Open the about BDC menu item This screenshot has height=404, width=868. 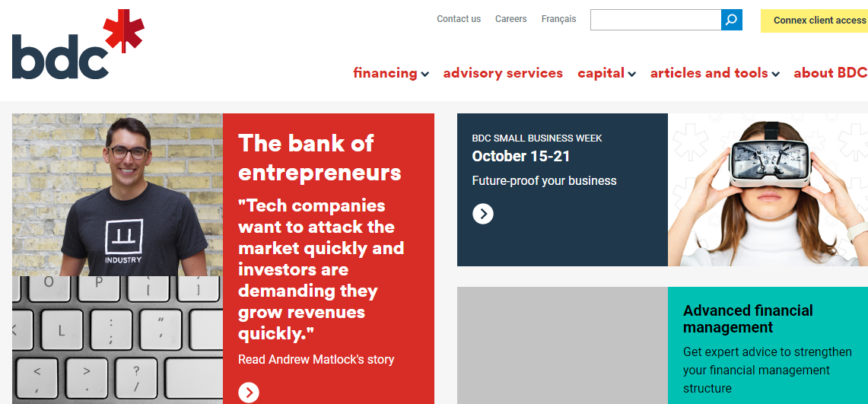pyautogui.click(x=830, y=73)
